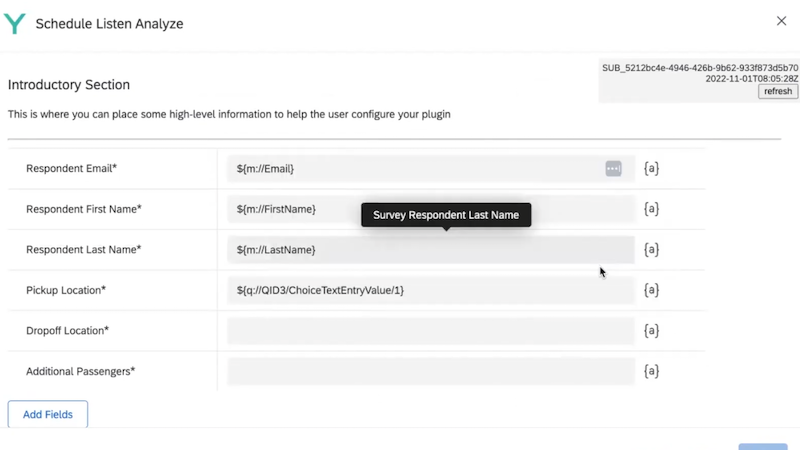Image resolution: width=800 pixels, height=450 pixels.
Task: Click the refresh button
Action: pos(778,91)
